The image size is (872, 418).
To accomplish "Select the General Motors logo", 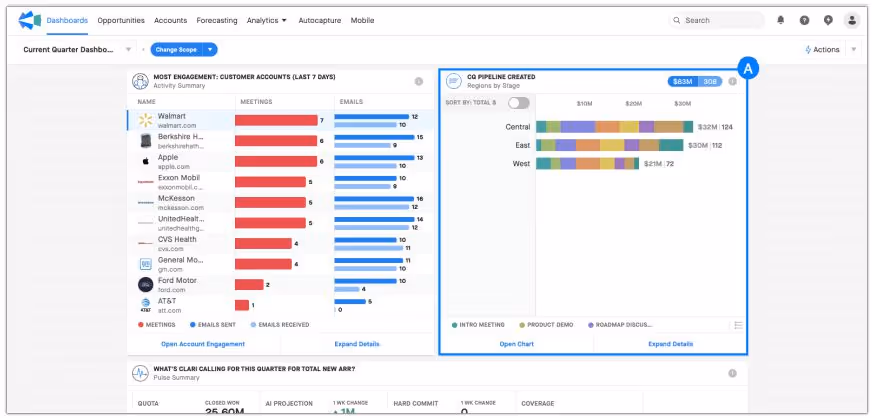I will pos(146,264).
